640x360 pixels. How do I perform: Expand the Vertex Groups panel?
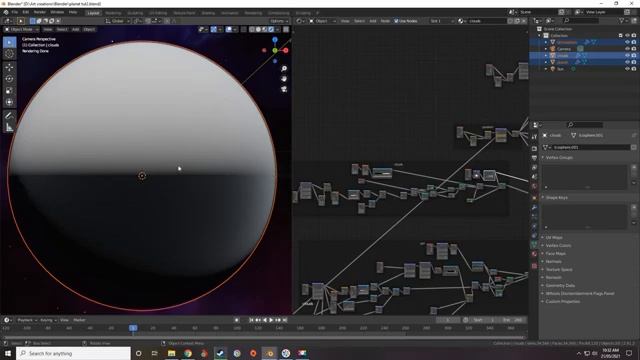coord(559,158)
